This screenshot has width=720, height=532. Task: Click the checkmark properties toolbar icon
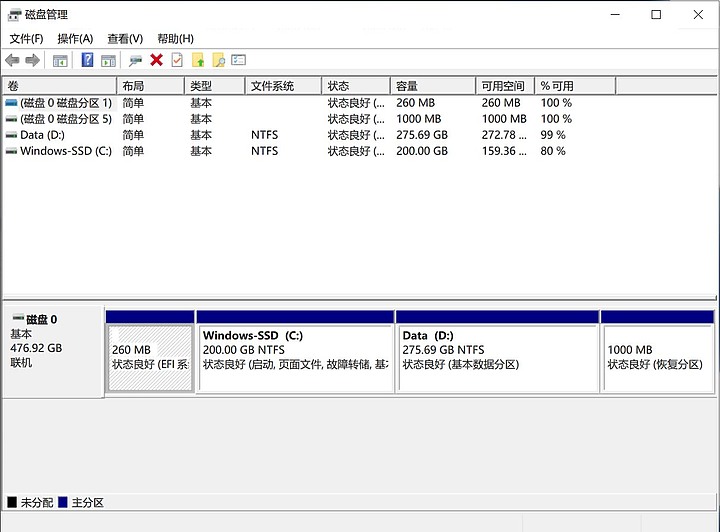(x=177, y=60)
